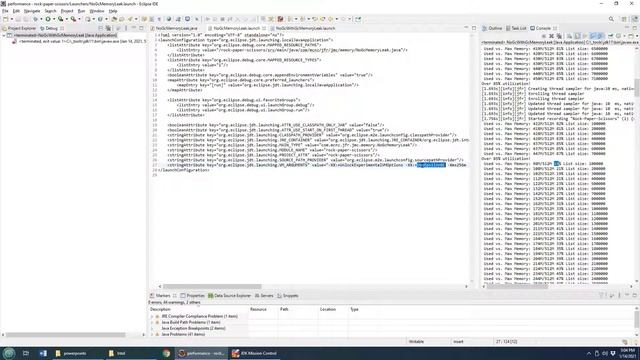640x360 pixels.
Task: Switch to the Servers tab
Action: [x=264, y=296]
